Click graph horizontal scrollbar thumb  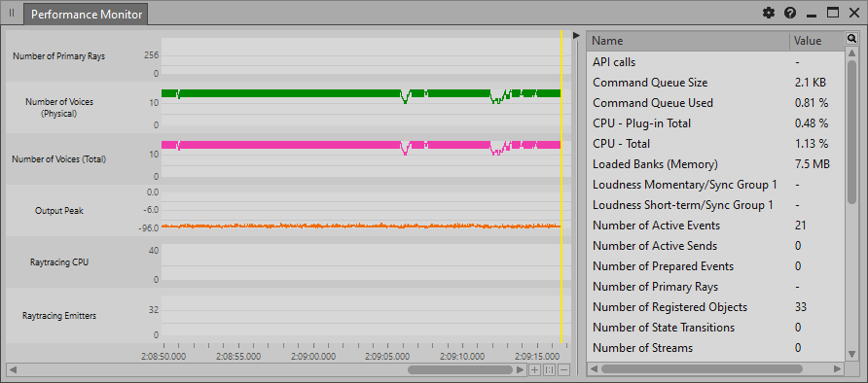click(x=460, y=369)
